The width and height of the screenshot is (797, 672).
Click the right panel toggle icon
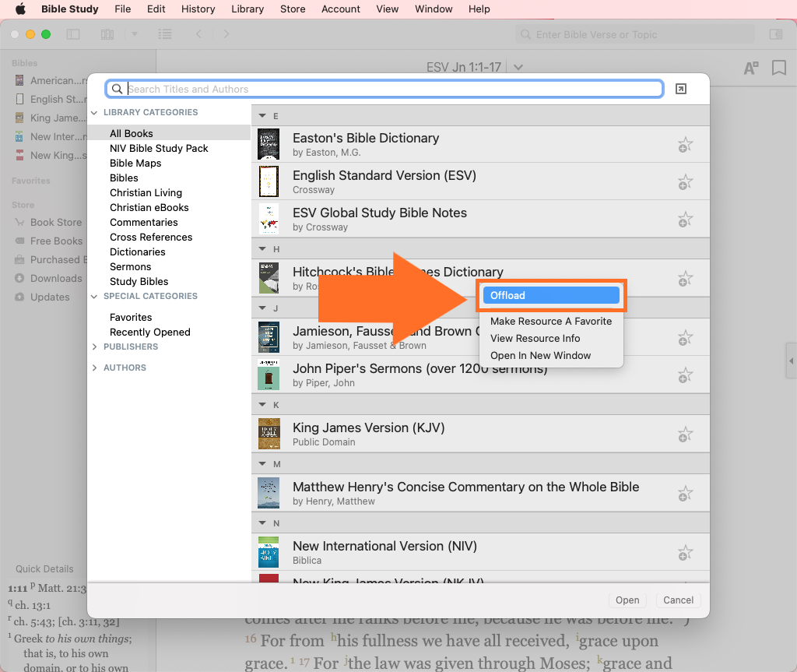pyautogui.click(x=775, y=34)
